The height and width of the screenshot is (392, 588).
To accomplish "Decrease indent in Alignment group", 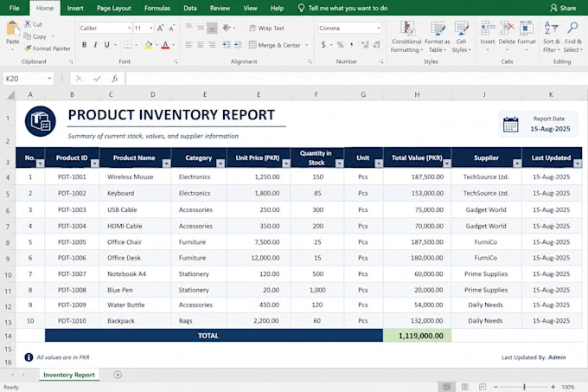I will (227, 45).
